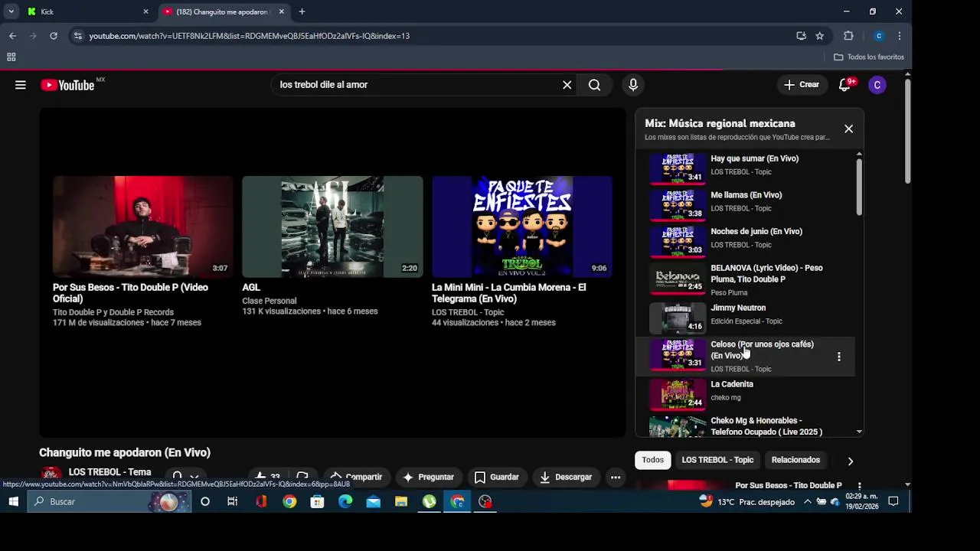Play Por Sus Besos end-screen thumbnail

(x=142, y=227)
